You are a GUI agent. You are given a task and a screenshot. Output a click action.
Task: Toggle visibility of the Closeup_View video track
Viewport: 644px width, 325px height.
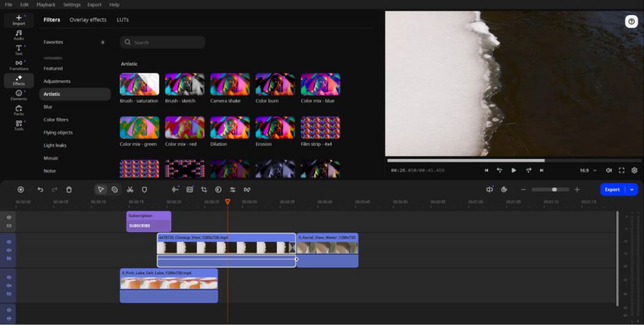(x=9, y=242)
